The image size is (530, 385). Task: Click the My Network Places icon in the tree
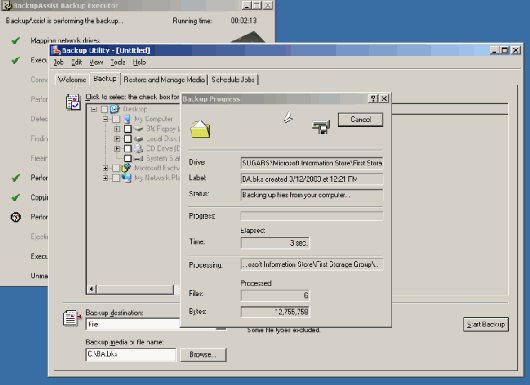[x=126, y=178]
